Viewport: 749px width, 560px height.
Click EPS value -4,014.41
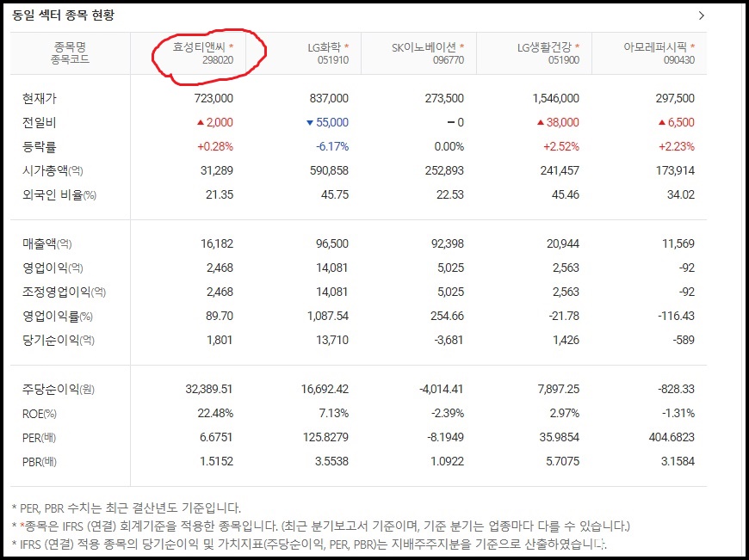pyautogui.click(x=441, y=389)
